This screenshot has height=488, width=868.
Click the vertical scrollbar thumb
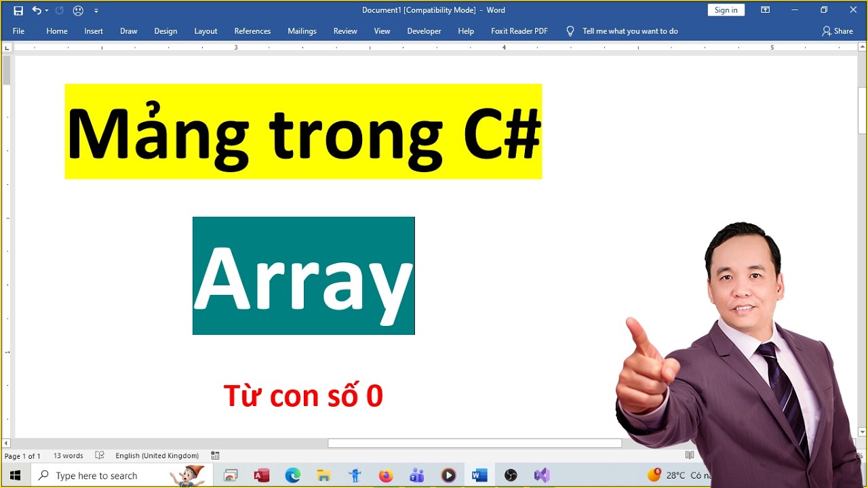(x=862, y=111)
